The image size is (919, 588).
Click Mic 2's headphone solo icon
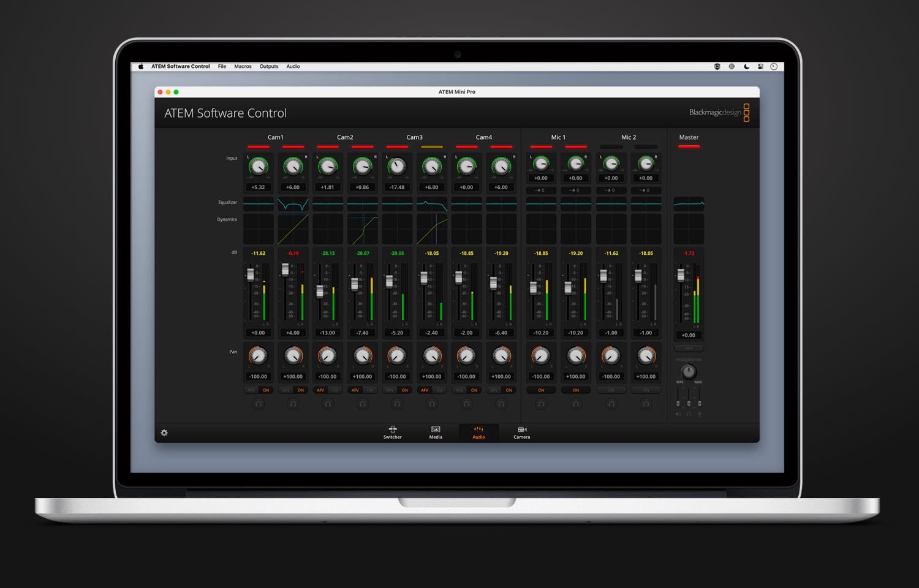click(611, 404)
